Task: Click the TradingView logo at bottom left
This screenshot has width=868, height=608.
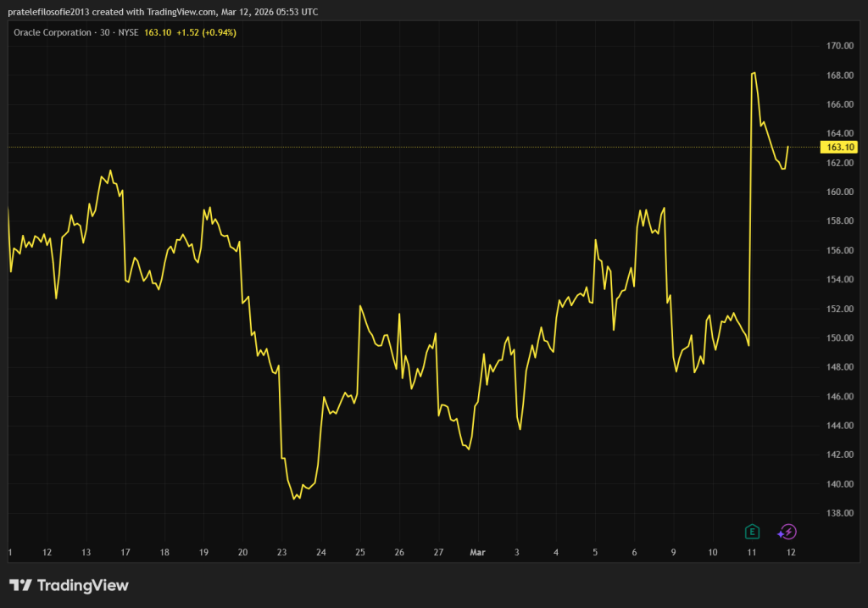Action: pyautogui.click(x=69, y=585)
